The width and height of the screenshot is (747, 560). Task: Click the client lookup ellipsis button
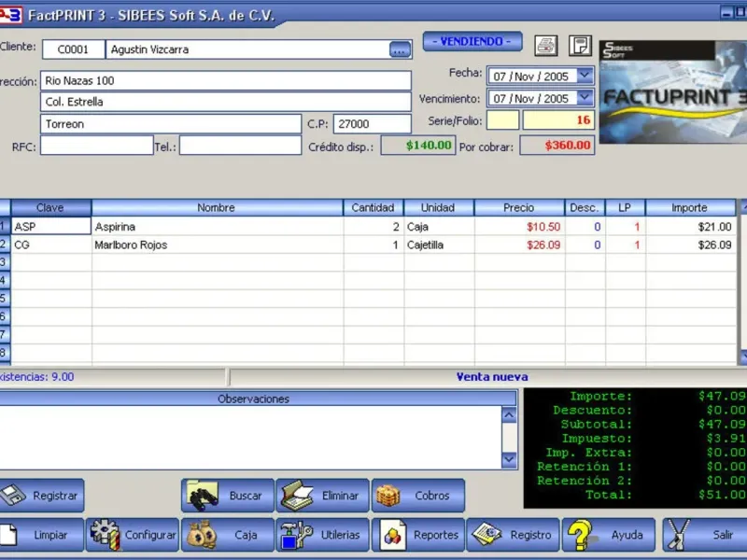coord(400,49)
